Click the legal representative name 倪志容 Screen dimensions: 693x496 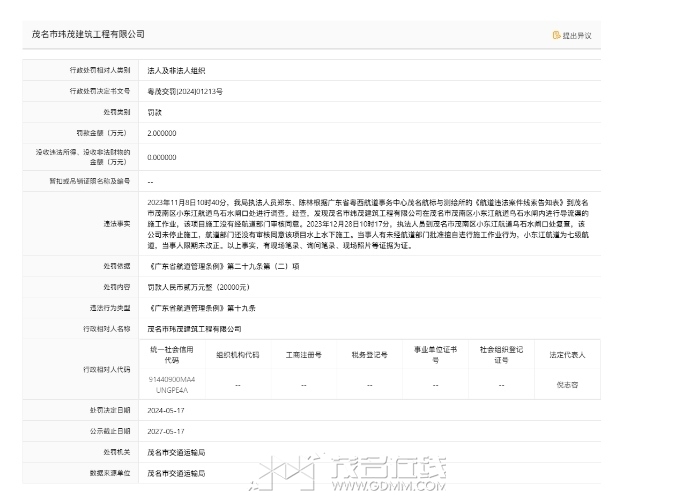click(x=567, y=385)
